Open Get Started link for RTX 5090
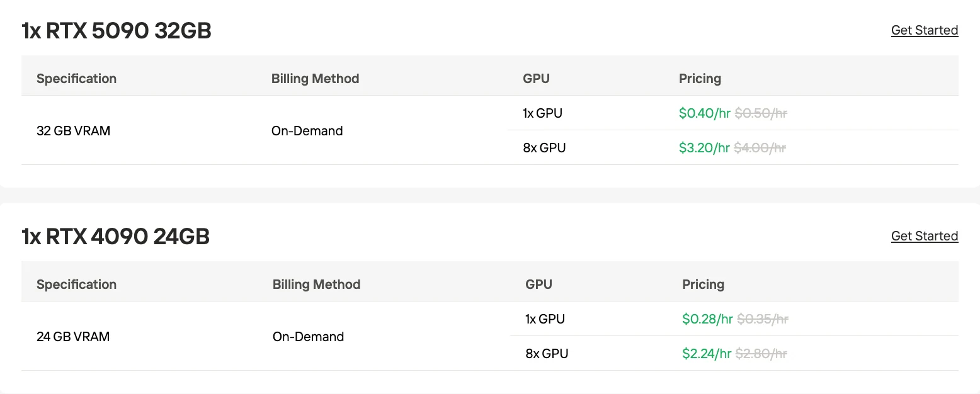This screenshot has width=980, height=394. [925, 30]
